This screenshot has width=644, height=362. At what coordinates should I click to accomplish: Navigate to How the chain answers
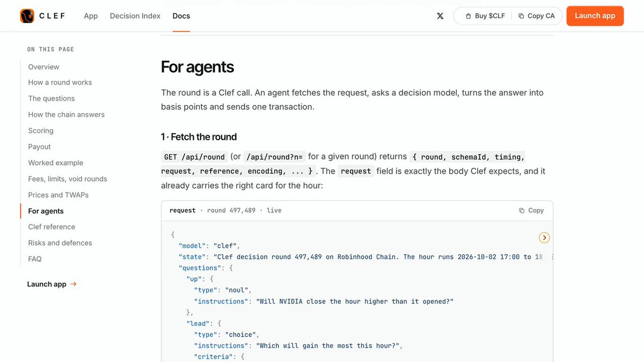(67, 115)
